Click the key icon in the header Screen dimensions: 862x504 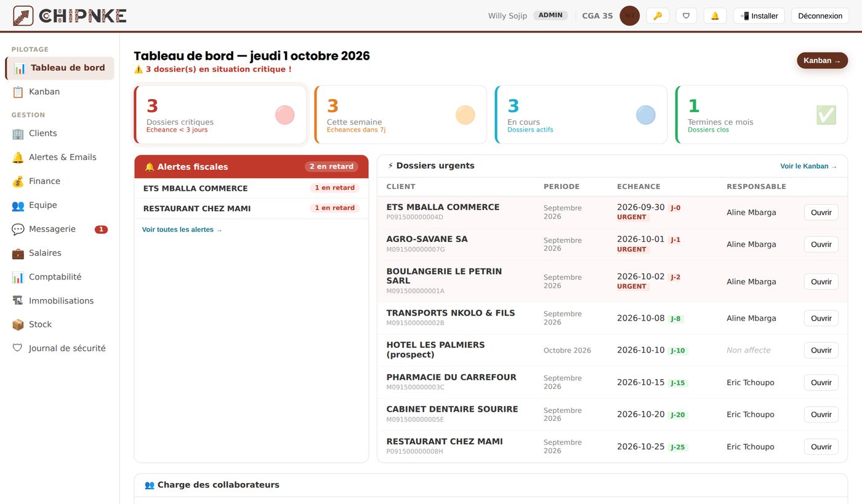(658, 16)
